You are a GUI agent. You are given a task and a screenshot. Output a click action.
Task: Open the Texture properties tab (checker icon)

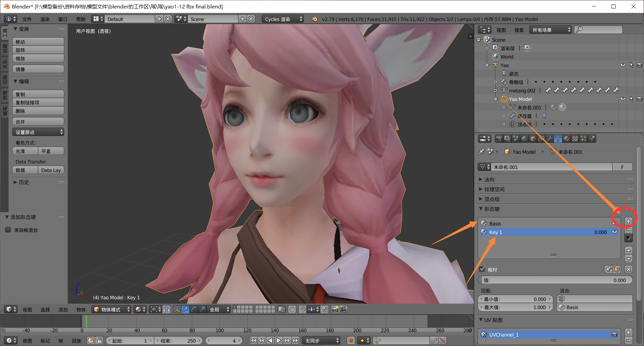pyautogui.click(x=575, y=138)
